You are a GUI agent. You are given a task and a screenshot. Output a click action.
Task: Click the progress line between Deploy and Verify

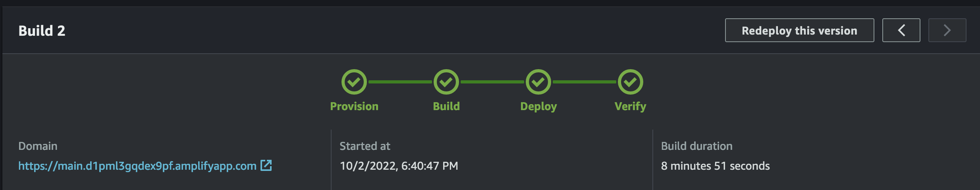coord(584,82)
